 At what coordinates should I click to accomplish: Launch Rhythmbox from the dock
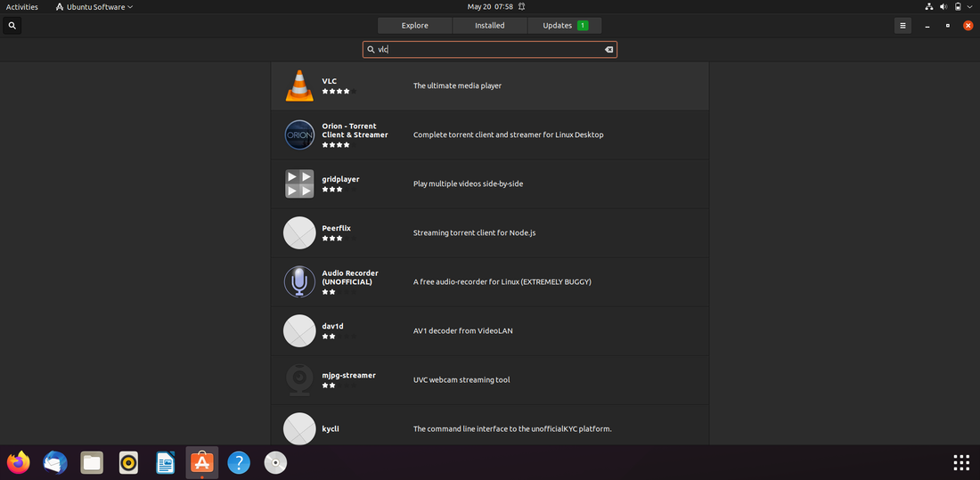point(129,463)
